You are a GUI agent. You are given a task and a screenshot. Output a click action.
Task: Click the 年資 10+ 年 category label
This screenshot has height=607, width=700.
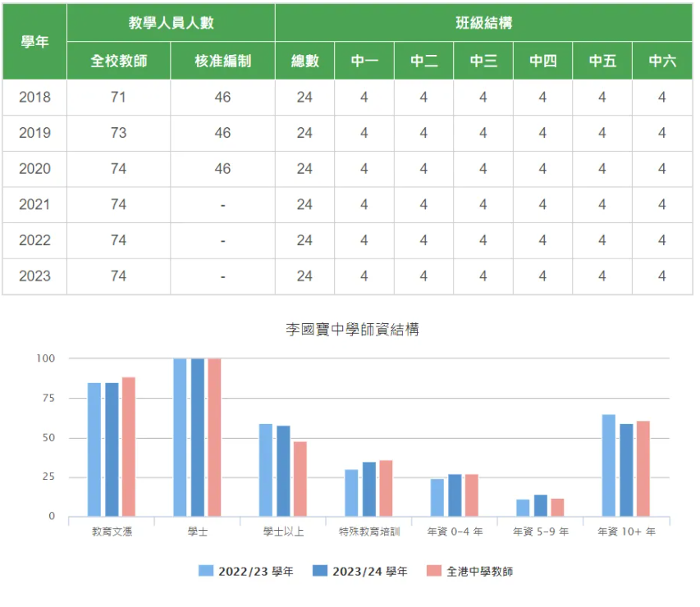[x=625, y=531]
